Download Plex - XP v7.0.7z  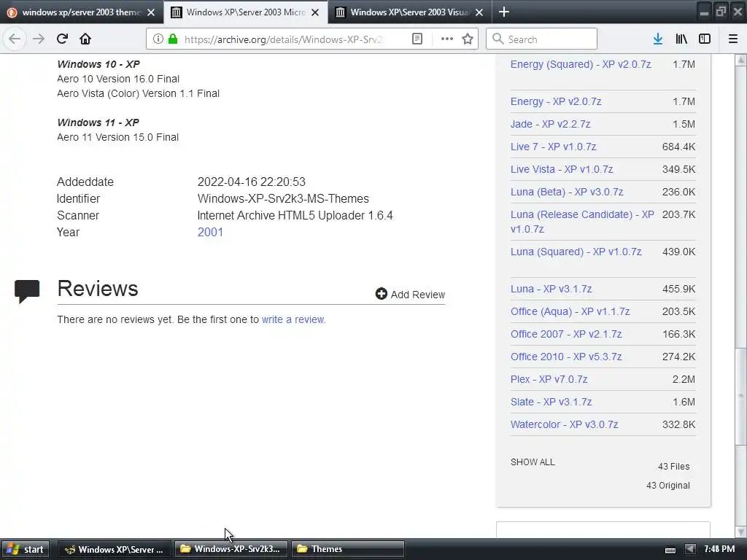point(549,379)
